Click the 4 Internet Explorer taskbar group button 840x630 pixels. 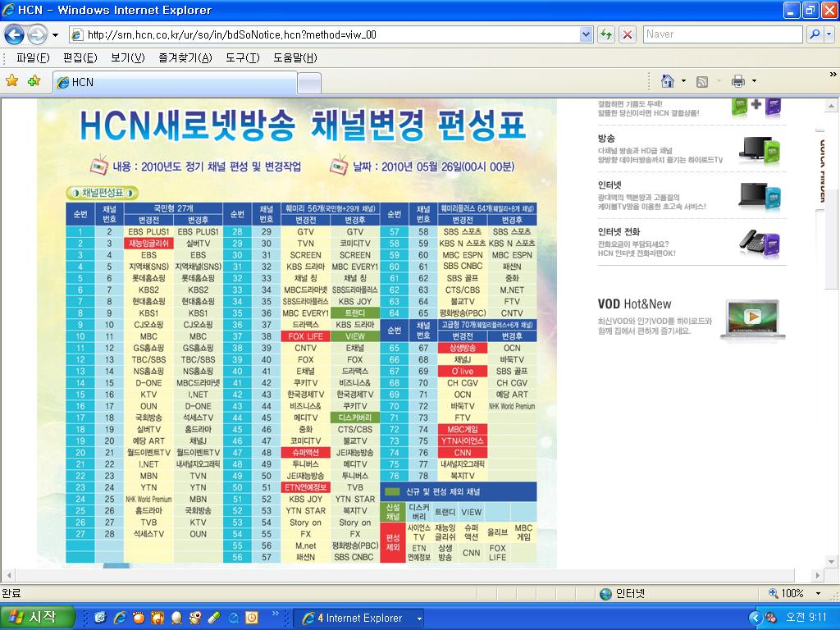click(359, 619)
